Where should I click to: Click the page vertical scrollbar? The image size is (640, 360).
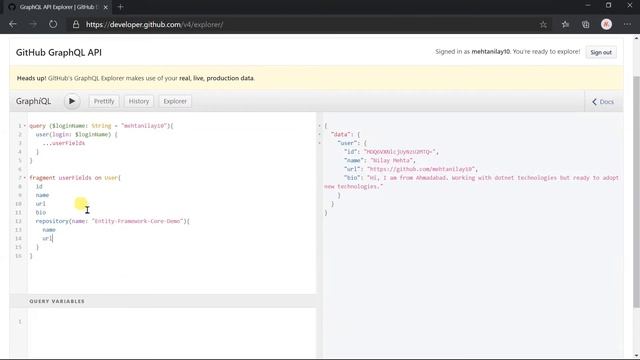(x=636, y=192)
